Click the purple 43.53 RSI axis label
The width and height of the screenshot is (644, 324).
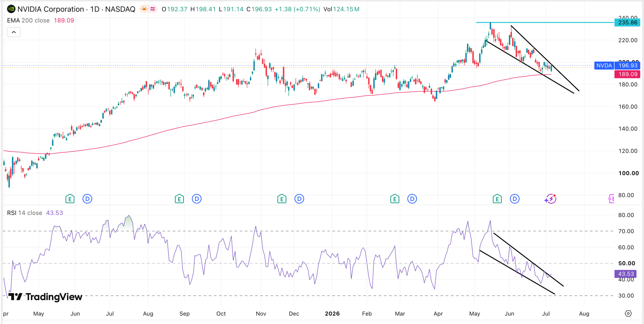tap(625, 274)
